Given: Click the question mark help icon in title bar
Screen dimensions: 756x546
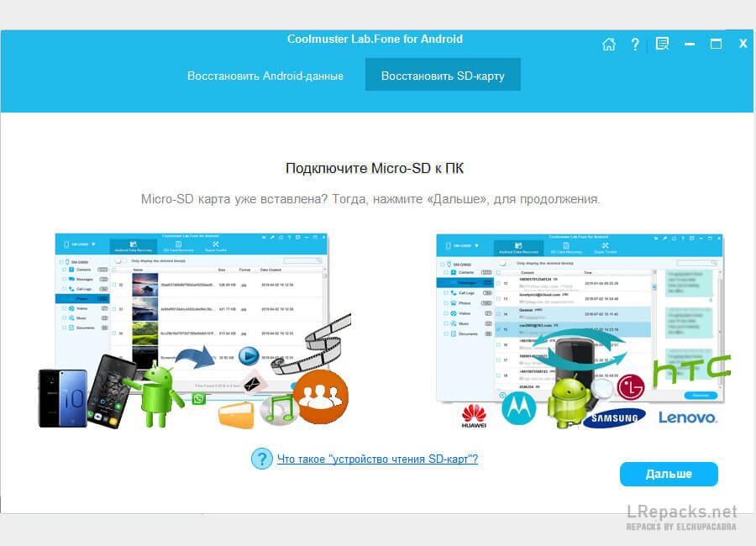Looking at the screenshot, I should tap(635, 45).
